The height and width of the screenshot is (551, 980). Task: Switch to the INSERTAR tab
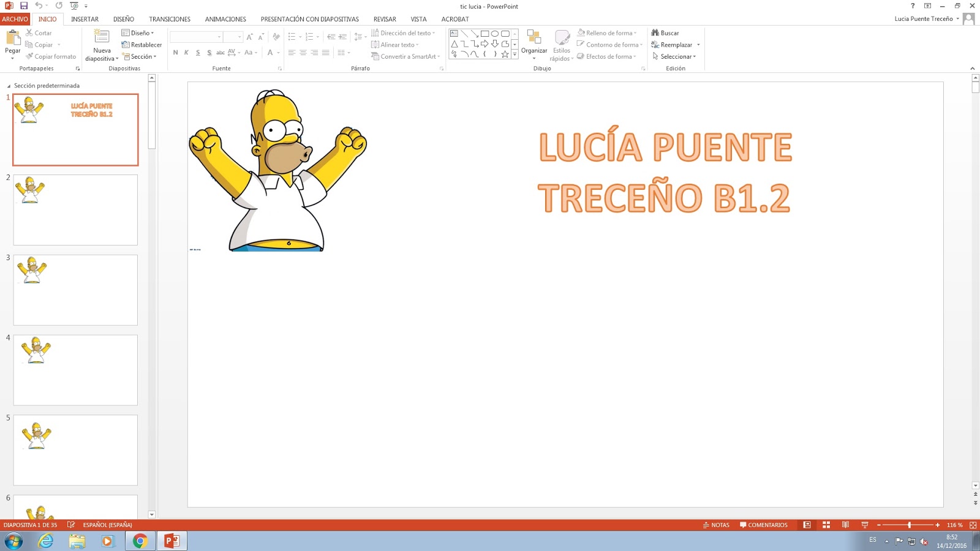[x=85, y=19]
